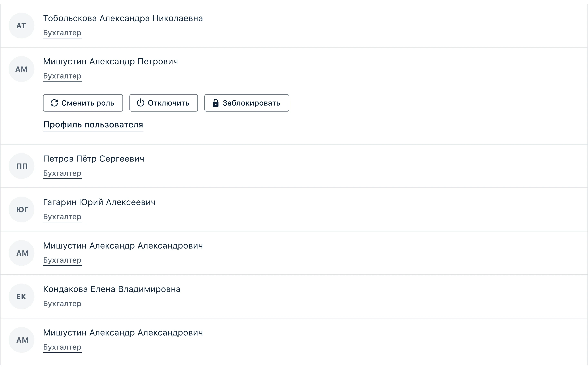This screenshot has height=367, width=588.
Task: Expand the Петров Пётр Сергеевич row
Action: click(x=294, y=166)
